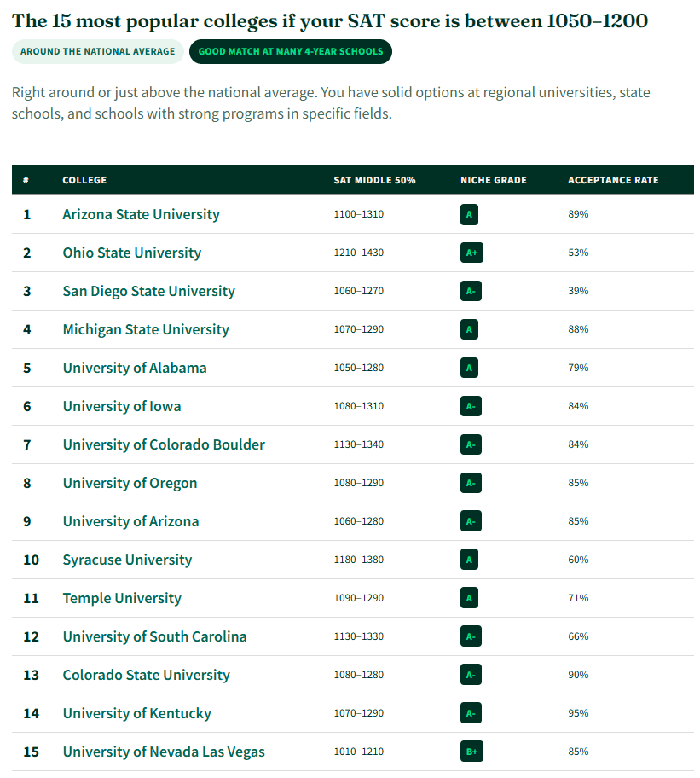The width and height of the screenshot is (700, 778).
Task: Open the Colorado State University link
Action: (x=147, y=676)
